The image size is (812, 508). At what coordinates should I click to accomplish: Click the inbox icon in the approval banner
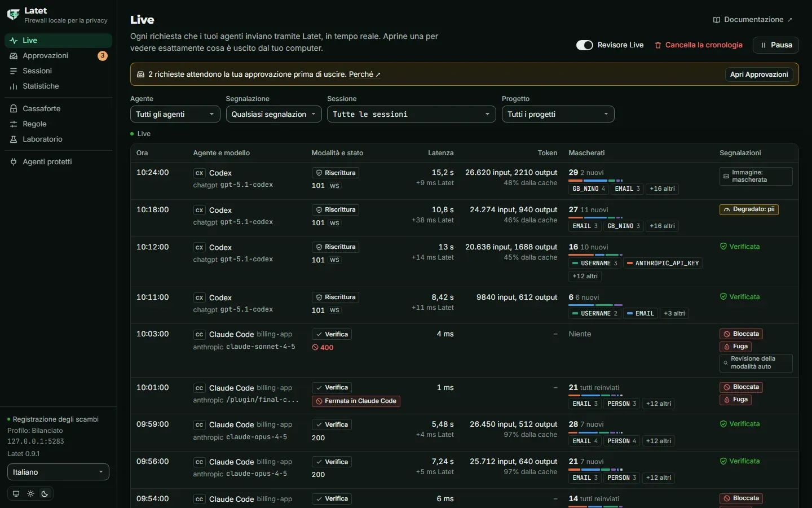(140, 75)
